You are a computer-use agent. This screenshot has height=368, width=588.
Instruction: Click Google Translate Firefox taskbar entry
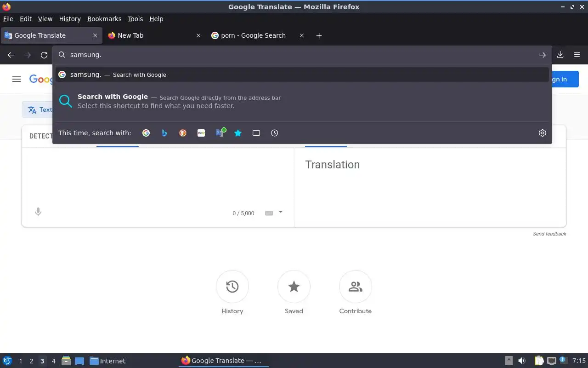tap(224, 361)
